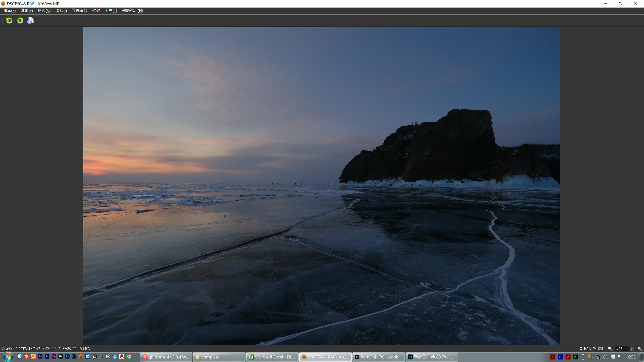Open the CPU activity graph tray icon
This screenshot has height=362, width=644.
pyautogui.click(x=575, y=357)
